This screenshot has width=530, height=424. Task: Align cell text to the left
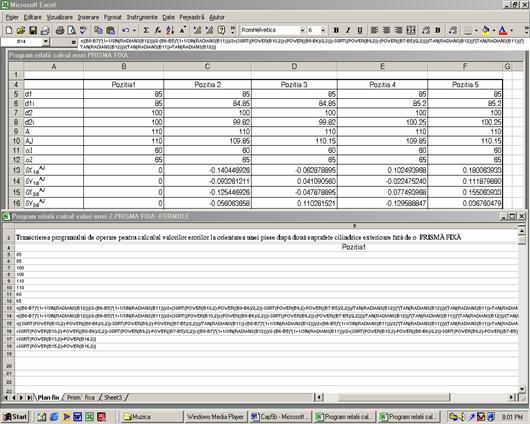pyautogui.click(x=375, y=30)
